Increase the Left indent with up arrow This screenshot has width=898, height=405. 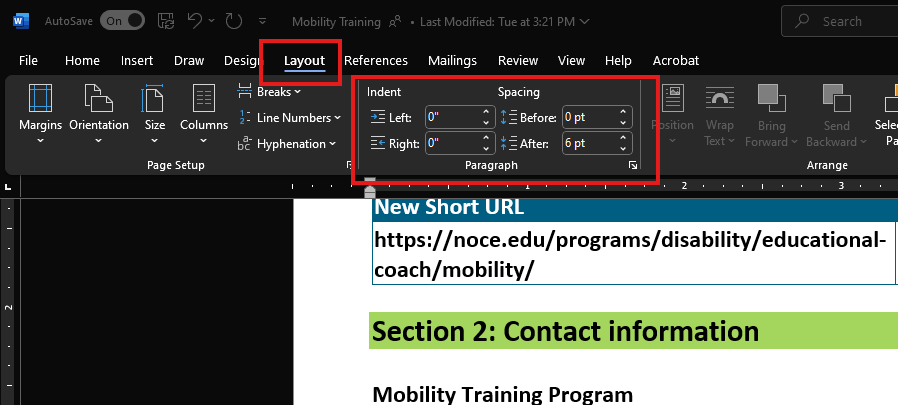point(486,112)
